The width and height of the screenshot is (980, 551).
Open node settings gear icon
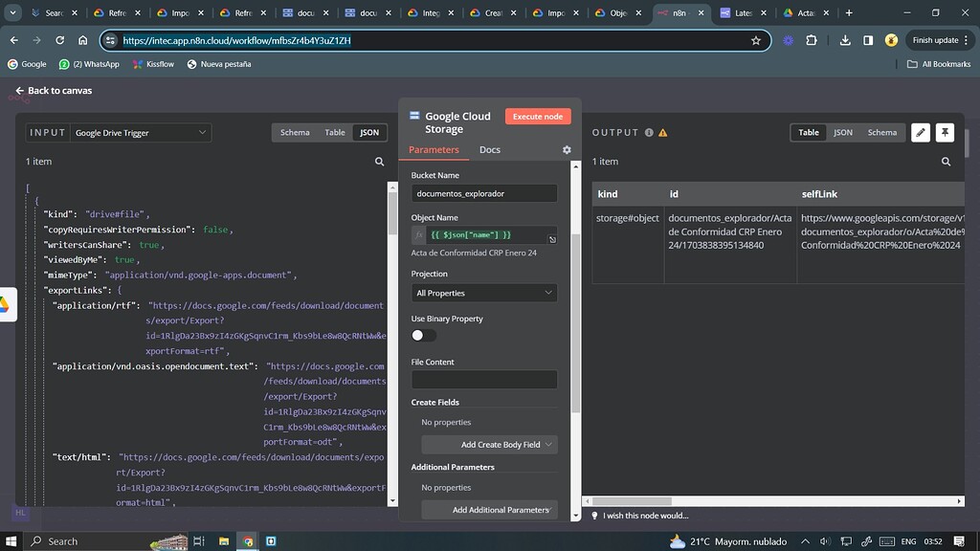567,150
